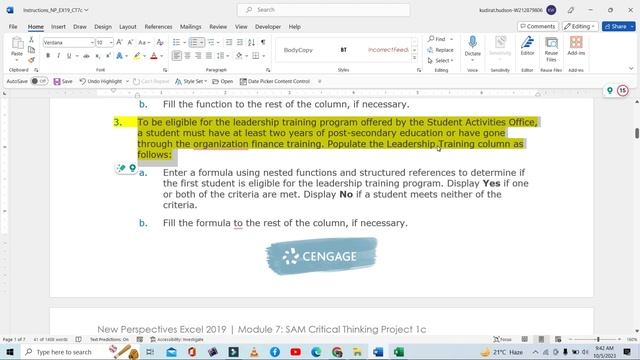Image resolution: width=640 pixels, height=360 pixels.
Task: Toggle Bold formatting
Action: point(48,56)
